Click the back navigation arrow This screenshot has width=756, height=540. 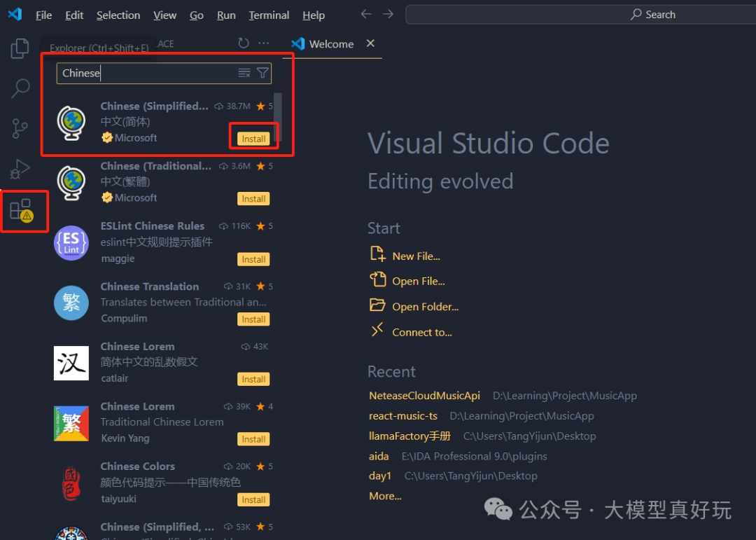point(365,14)
